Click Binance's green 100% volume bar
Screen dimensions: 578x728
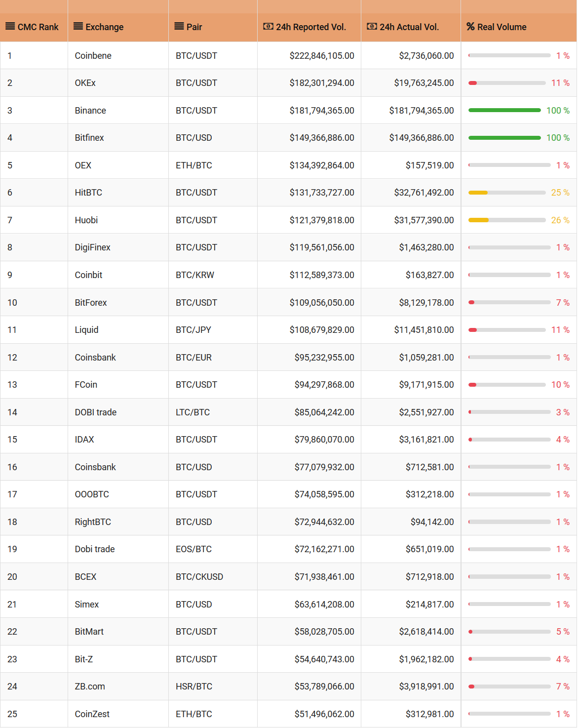tap(504, 111)
